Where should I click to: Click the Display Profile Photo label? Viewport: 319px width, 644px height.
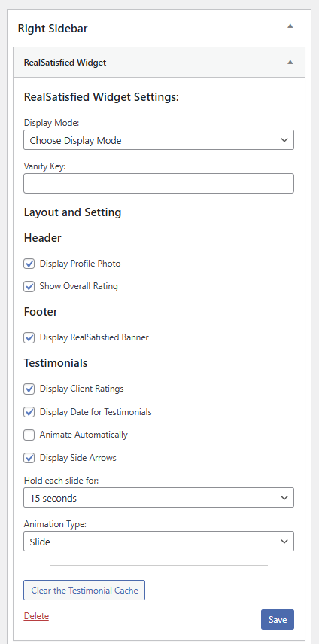[x=80, y=264]
